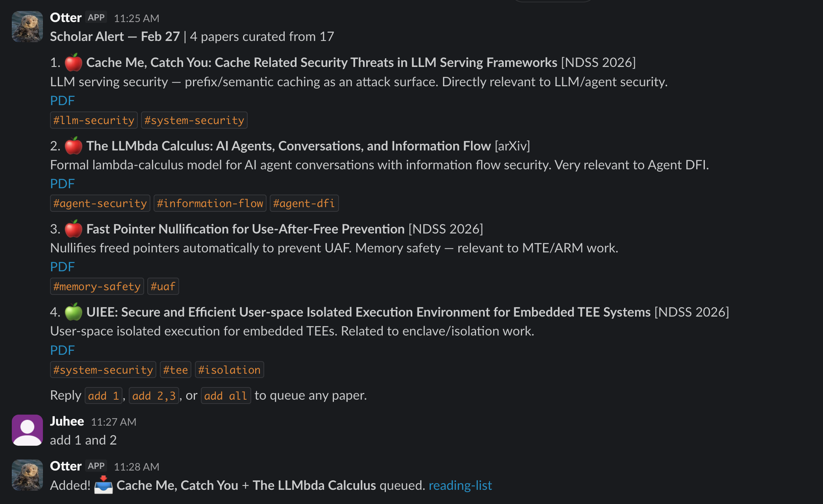Click the #llm-security tag
This screenshot has height=504, width=823.
click(94, 120)
